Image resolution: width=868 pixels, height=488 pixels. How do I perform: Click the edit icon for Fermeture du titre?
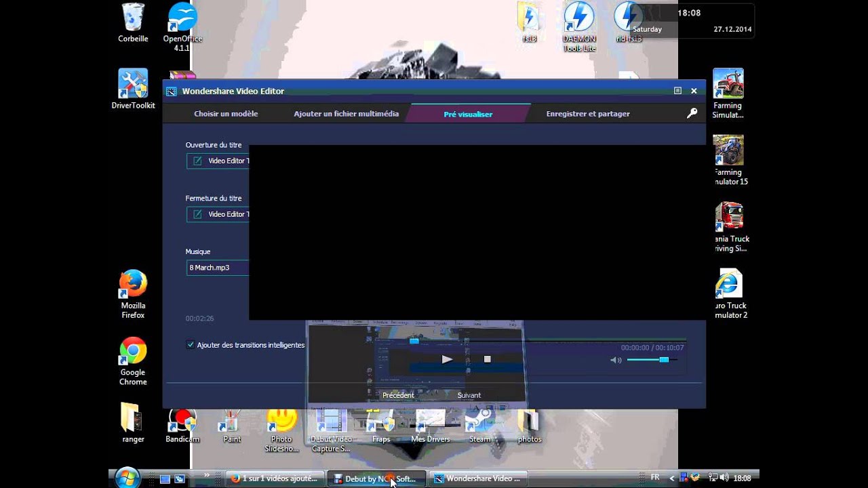coord(197,214)
